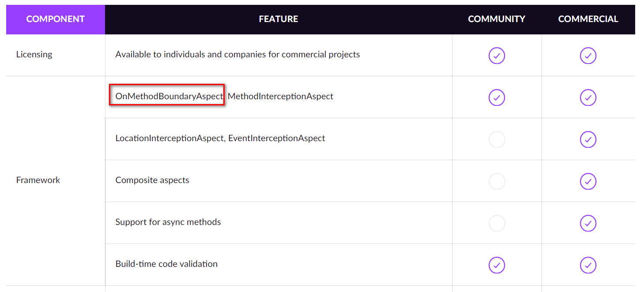Select the COMPONENT column header
Image resolution: width=644 pixels, height=292 pixels.
(x=55, y=19)
